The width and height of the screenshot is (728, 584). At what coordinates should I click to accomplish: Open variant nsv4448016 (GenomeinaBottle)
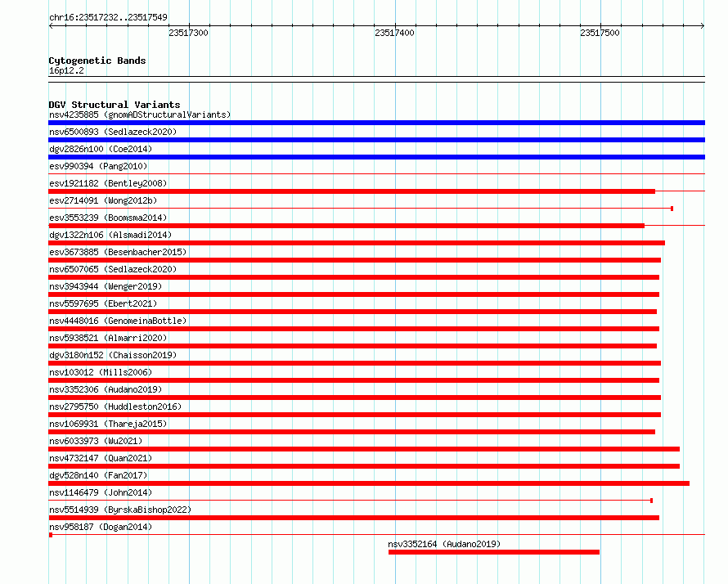[118, 321]
